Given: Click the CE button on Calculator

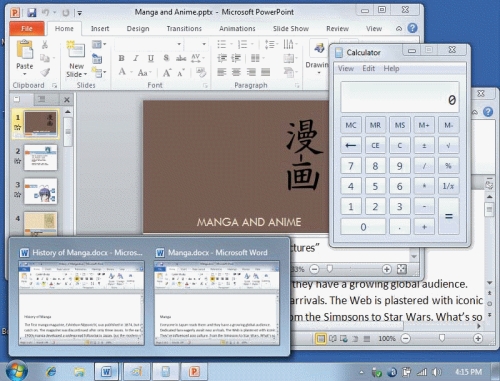Looking at the screenshot, I should click(x=375, y=146).
